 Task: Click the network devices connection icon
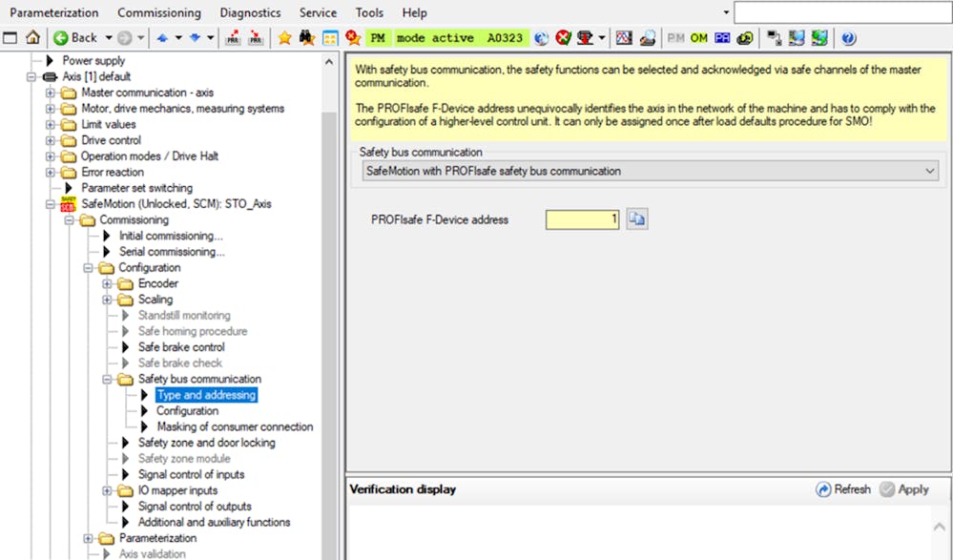[774, 38]
